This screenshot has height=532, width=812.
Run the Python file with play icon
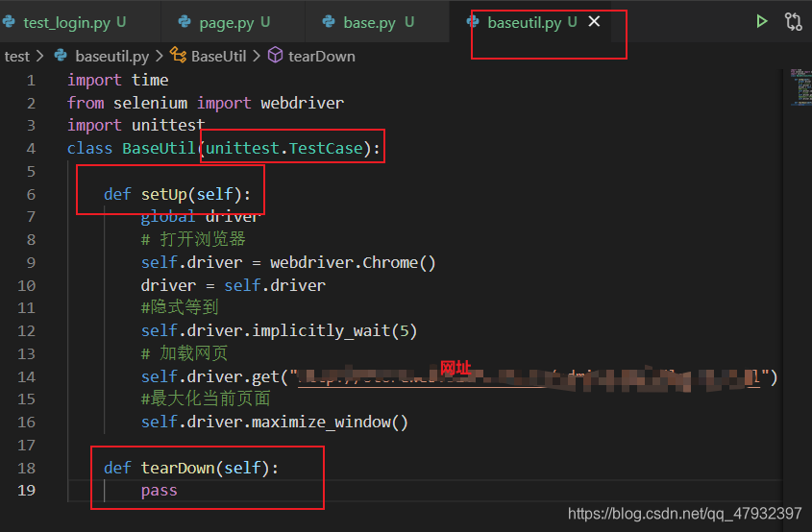coord(761,21)
